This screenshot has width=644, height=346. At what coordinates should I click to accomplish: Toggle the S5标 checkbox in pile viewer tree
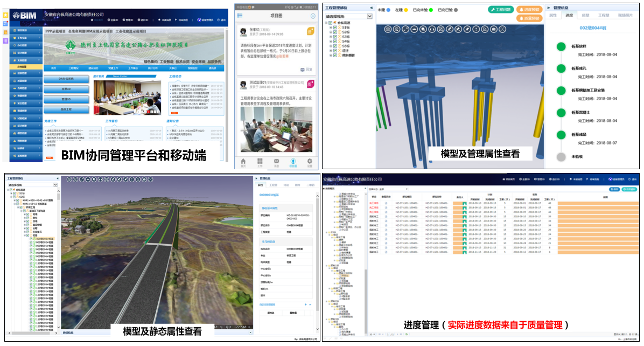[x=335, y=46]
